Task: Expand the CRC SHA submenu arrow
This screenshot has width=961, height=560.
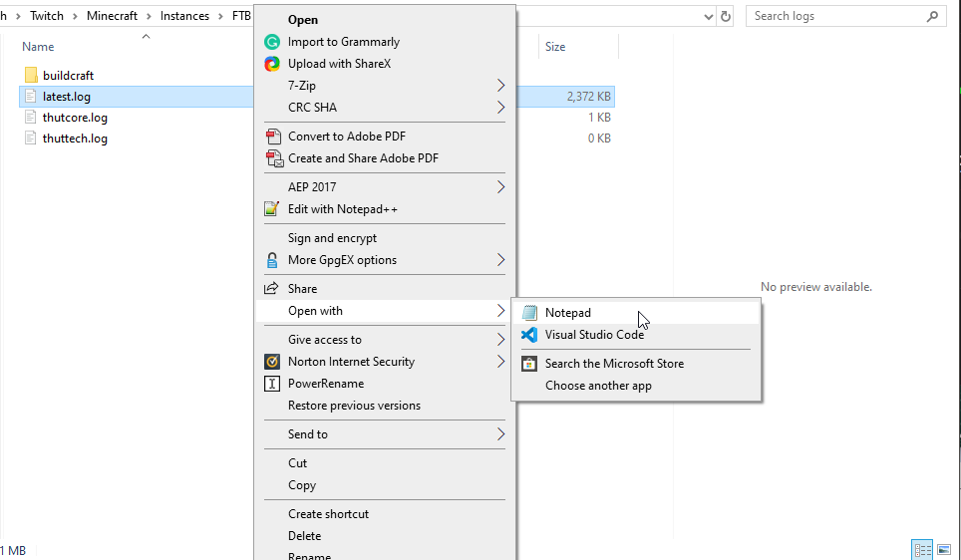Action: coord(500,108)
